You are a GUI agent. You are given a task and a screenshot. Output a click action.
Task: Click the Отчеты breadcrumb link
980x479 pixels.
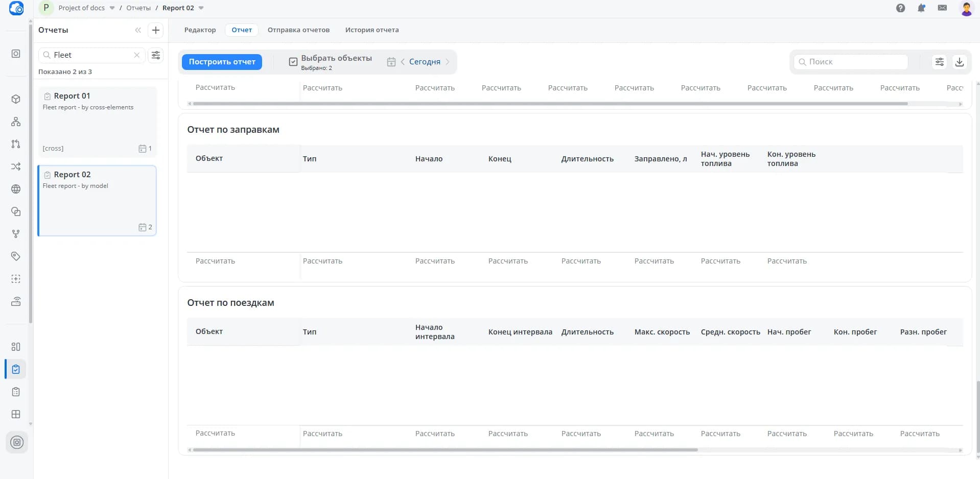pos(138,8)
